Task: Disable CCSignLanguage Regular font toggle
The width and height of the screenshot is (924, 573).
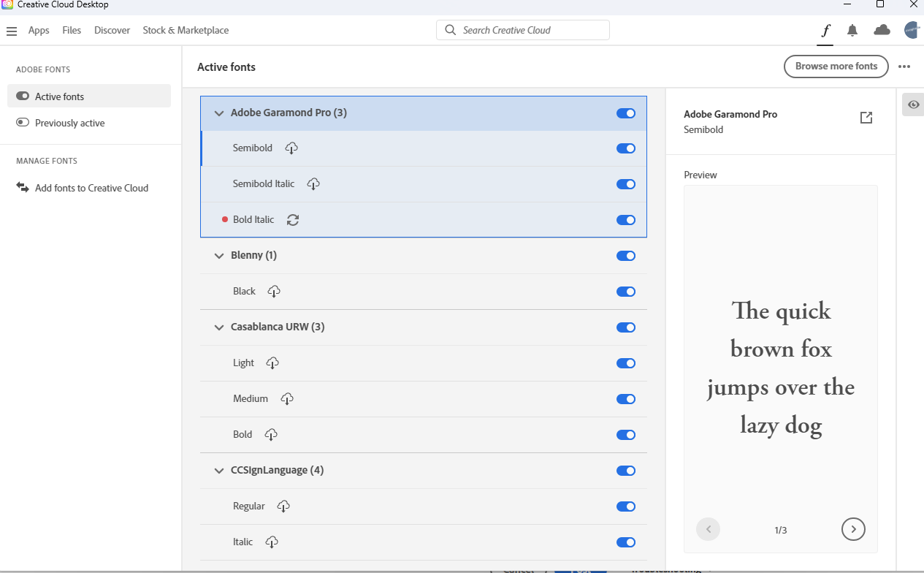Action: pos(626,506)
